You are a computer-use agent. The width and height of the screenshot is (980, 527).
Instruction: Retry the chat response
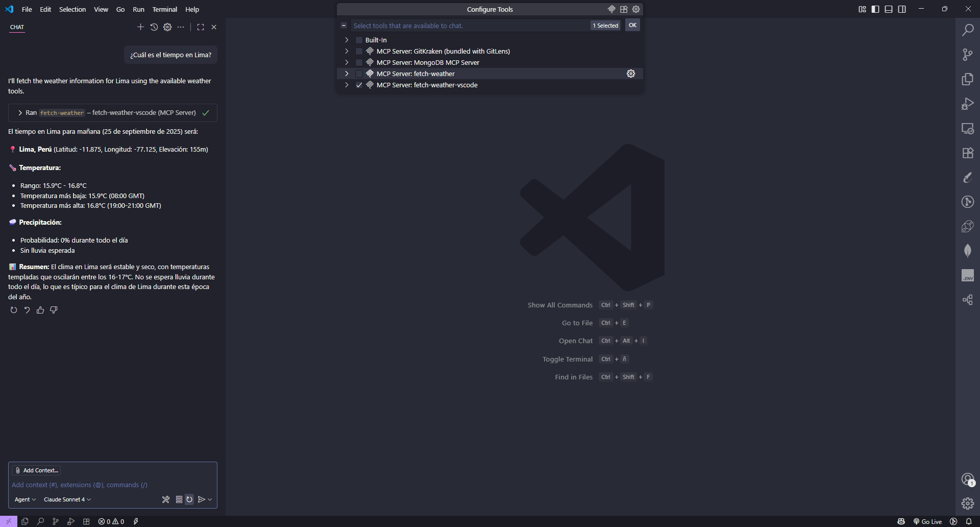coord(14,310)
